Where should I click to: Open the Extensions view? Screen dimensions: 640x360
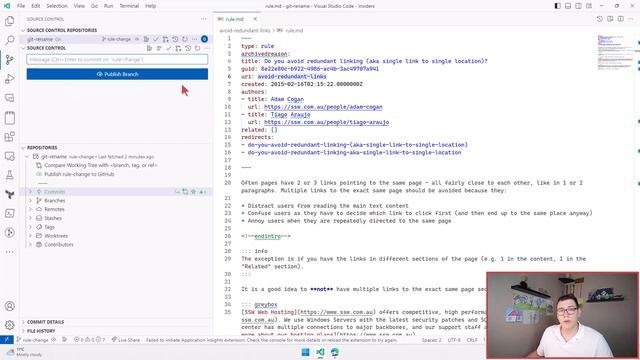click(x=9, y=137)
